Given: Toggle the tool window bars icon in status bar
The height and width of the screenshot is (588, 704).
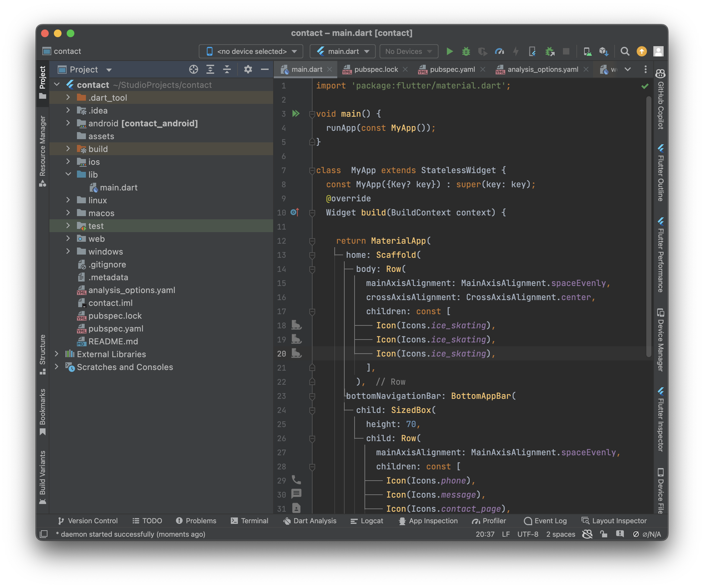Looking at the screenshot, I should 44,534.
